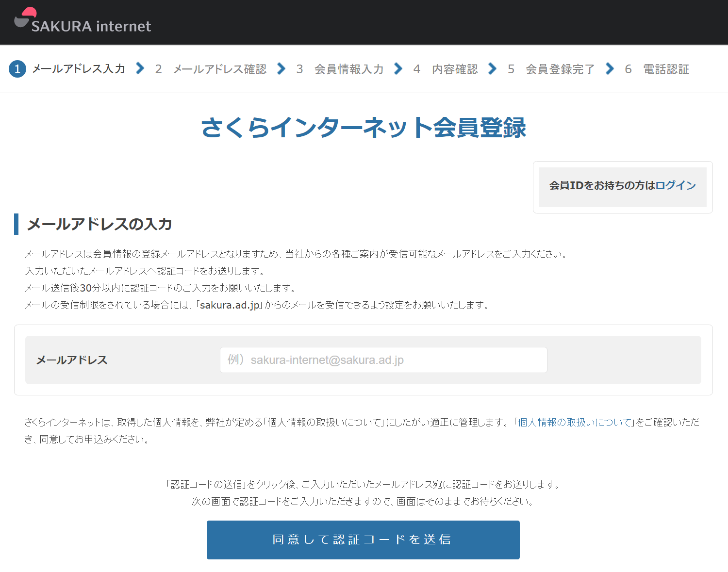Click the メールアドレス field label
Image resolution: width=728 pixels, height=572 pixels.
click(x=72, y=360)
